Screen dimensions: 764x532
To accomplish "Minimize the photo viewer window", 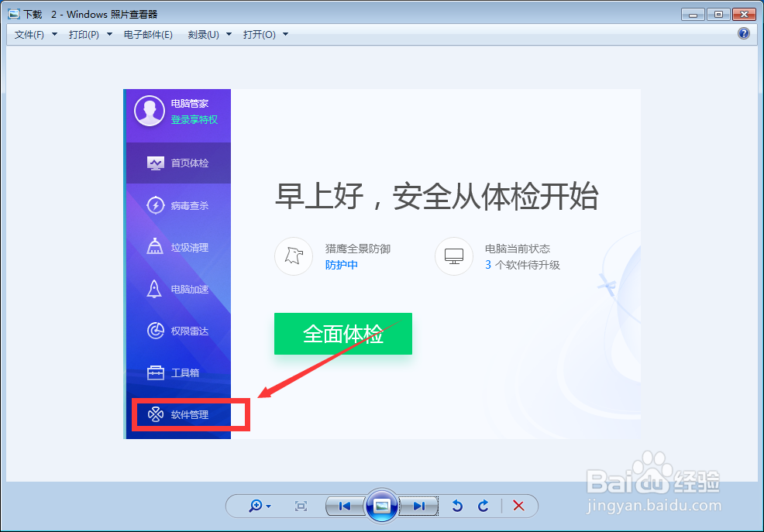I will click(693, 14).
